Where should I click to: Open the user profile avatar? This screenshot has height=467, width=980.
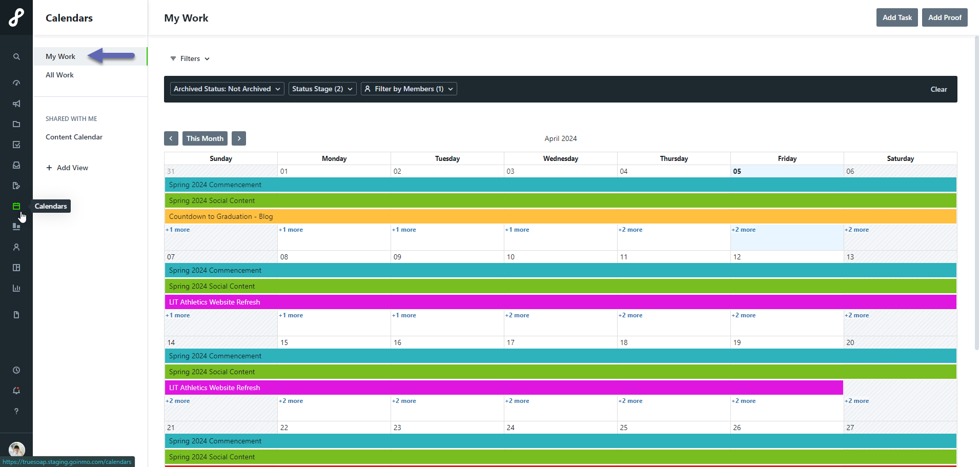[x=17, y=449]
